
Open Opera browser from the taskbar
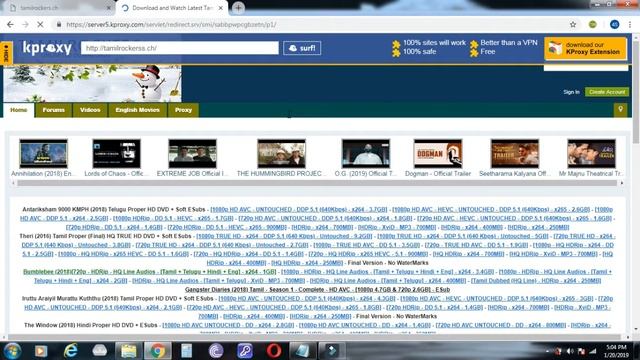coord(274,351)
